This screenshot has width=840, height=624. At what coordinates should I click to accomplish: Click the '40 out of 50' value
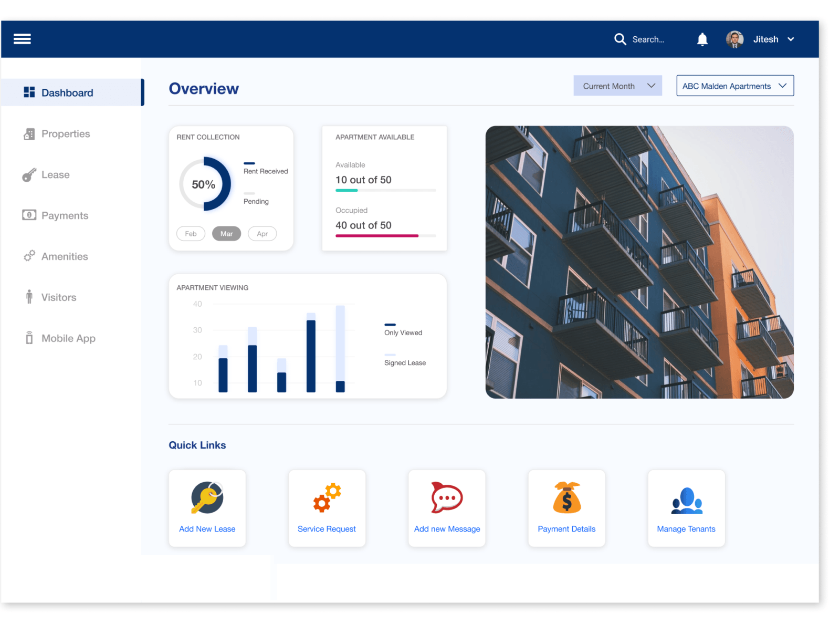click(x=363, y=225)
